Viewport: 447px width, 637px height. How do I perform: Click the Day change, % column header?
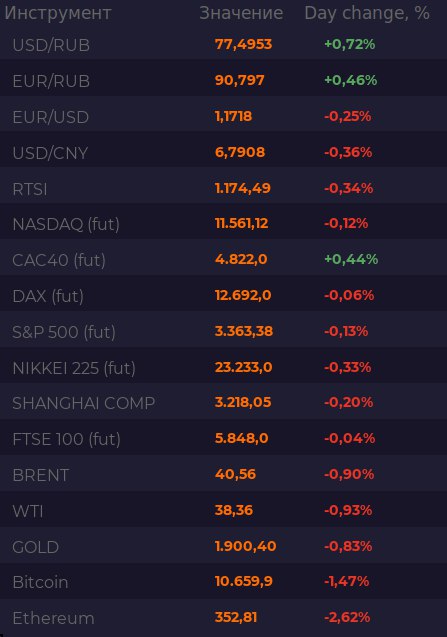367,13
